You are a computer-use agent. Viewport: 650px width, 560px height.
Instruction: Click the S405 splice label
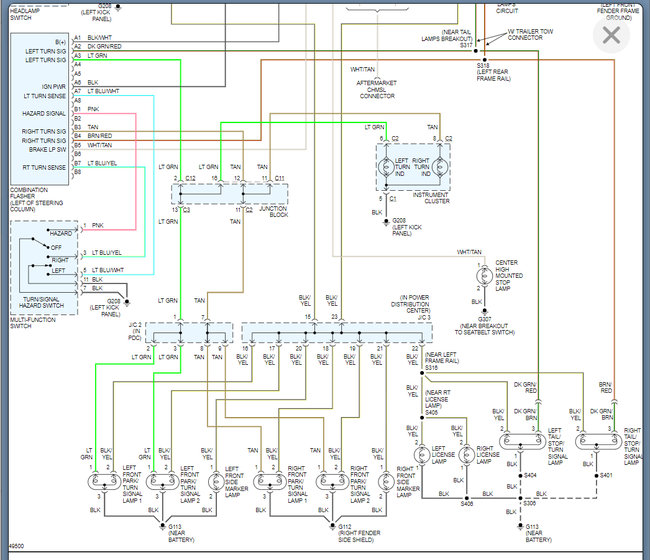tap(432, 412)
